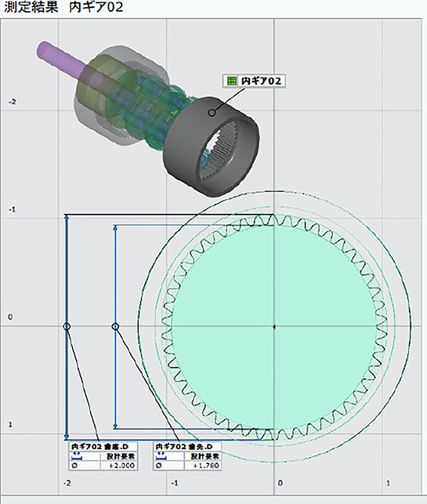The width and height of the screenshot is (427, 504).
Task: Select the 内ギア02 歯底.D table header
Action: (x=103, y=447)
